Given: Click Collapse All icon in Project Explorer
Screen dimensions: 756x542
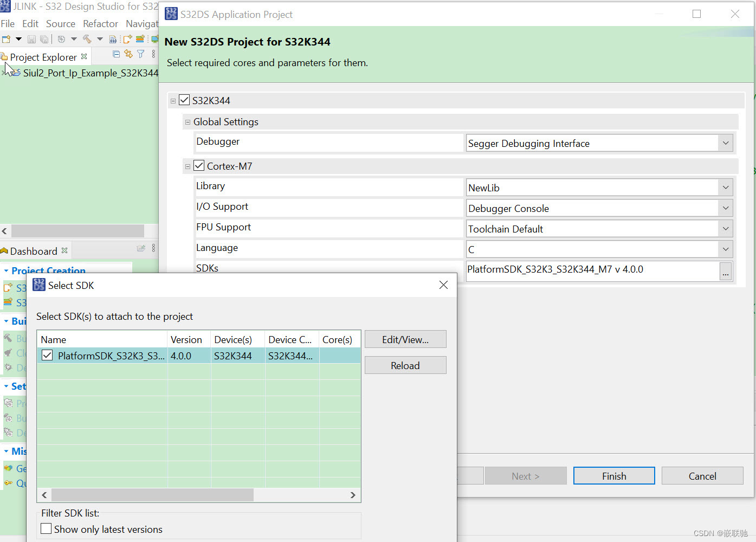Looking at the screenshot, I should [116, 54].
